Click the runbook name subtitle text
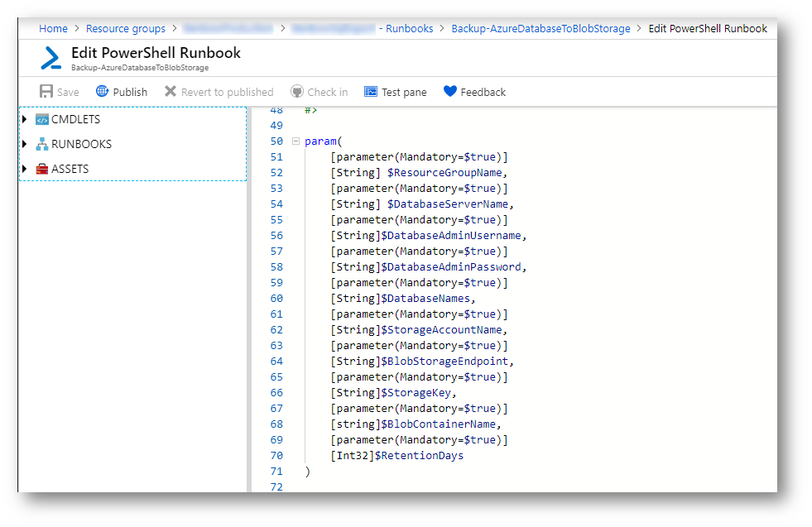 (140, 68)
